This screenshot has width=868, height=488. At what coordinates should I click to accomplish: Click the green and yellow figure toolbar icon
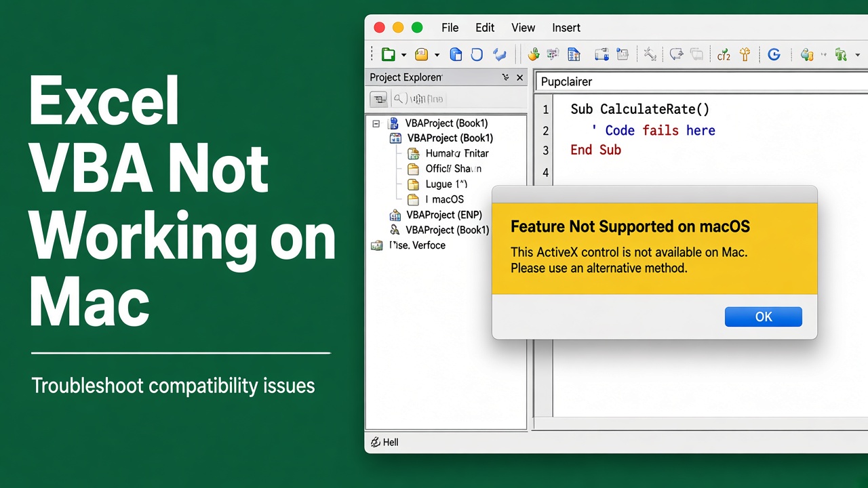click(806, 55)
